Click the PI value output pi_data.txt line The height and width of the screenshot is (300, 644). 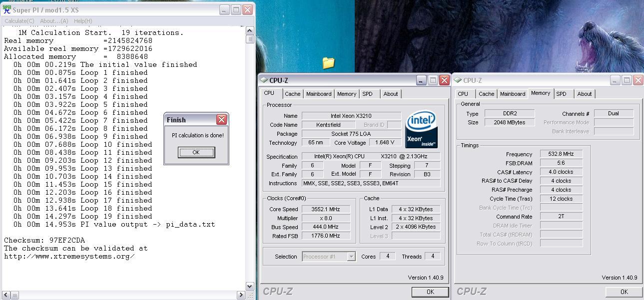point(114,224)
